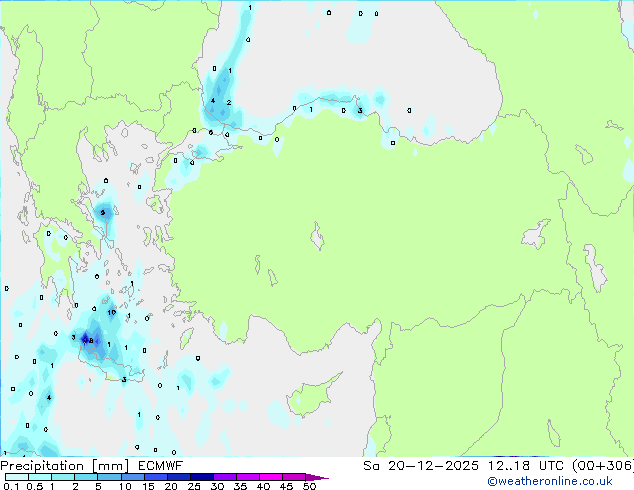Click the above-50 mm arrow at the legend end

tap(317, 477)
